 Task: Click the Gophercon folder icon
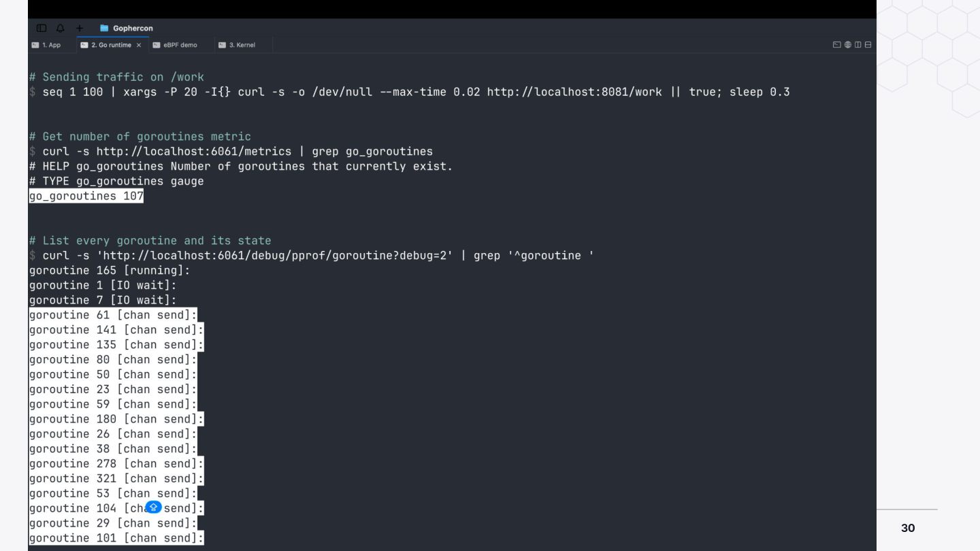tap(104, 28)
